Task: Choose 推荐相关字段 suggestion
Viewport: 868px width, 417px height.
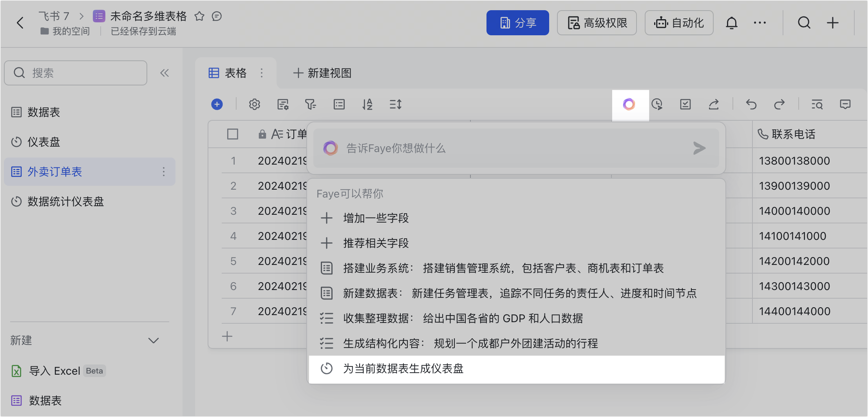Action: coord(517,243)
